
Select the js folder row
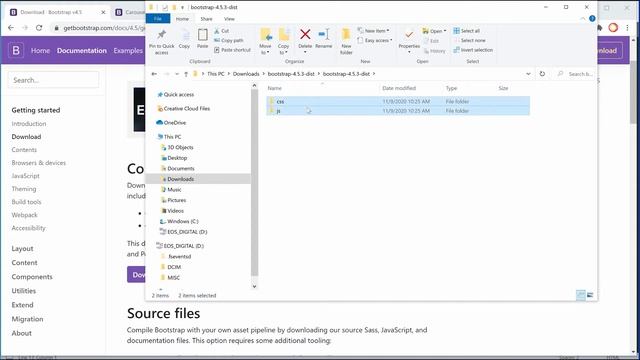(x=398, y=111)
